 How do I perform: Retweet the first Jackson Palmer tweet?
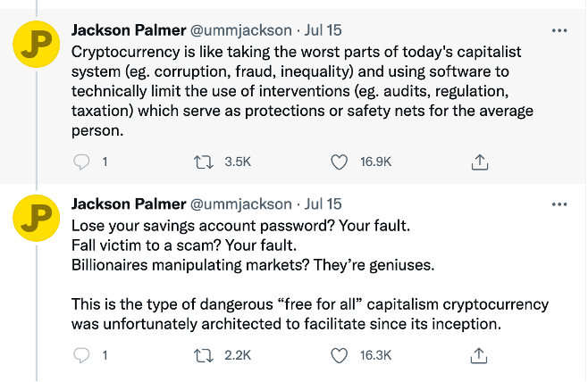pyautogui.click(x=204, y=162)
